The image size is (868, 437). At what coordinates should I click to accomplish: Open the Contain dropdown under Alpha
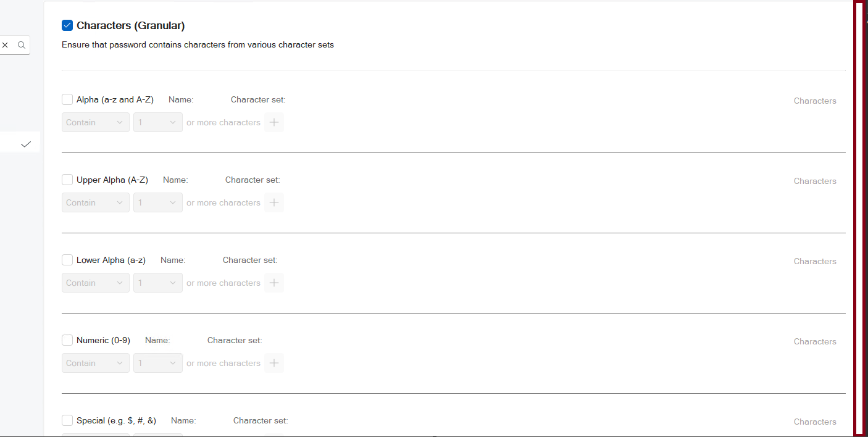[96, 122]
